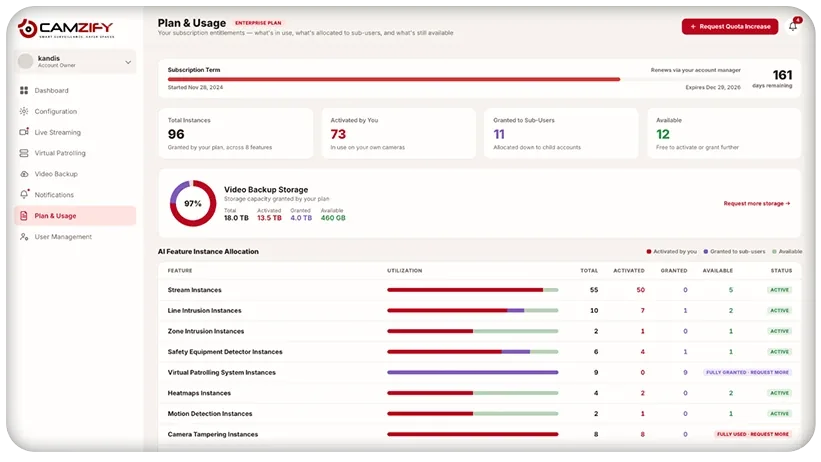
Task: Select the Motion Detection Instances label
Action: (x=210, y=414)
